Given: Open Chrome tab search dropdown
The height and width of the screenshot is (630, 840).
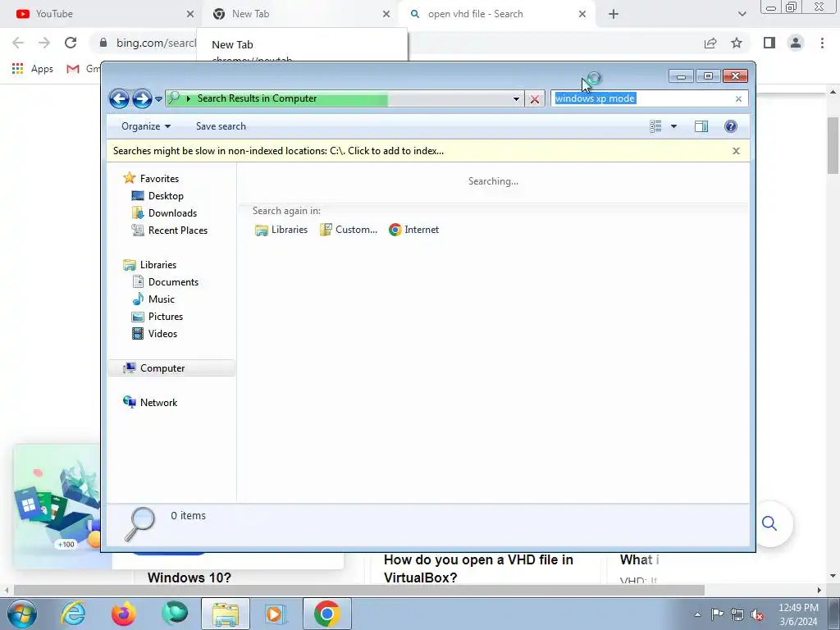Looking at the screenshot, I should tap(742, 14).
